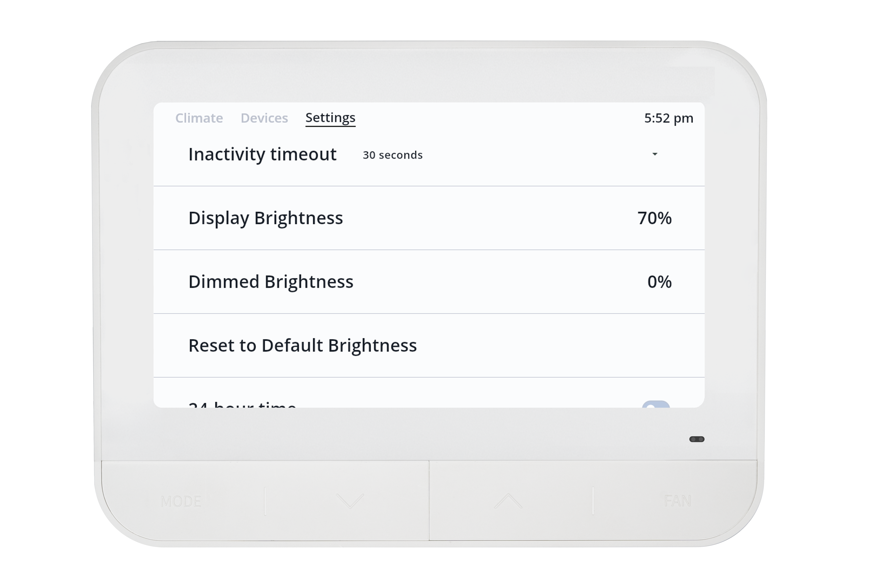The height and width of the screenshot is (588, 882).
Task: Adjust the 0% Dimmed Brightness value
Action: click(659, 282)
